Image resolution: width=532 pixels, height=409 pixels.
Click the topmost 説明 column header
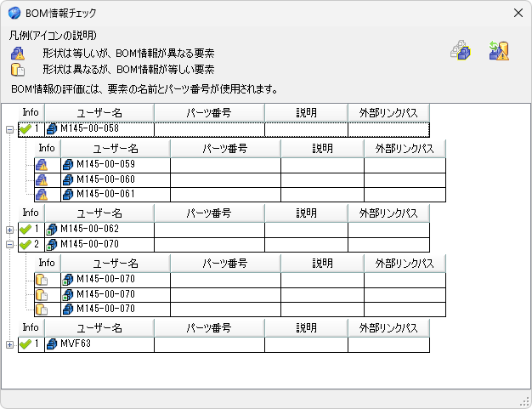307,113
